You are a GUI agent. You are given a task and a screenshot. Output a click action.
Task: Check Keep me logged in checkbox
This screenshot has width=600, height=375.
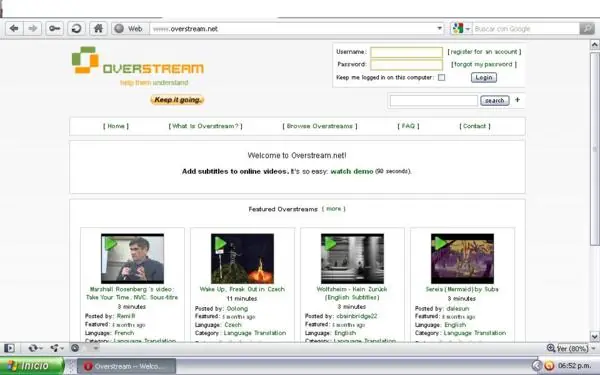click(441, 77)
